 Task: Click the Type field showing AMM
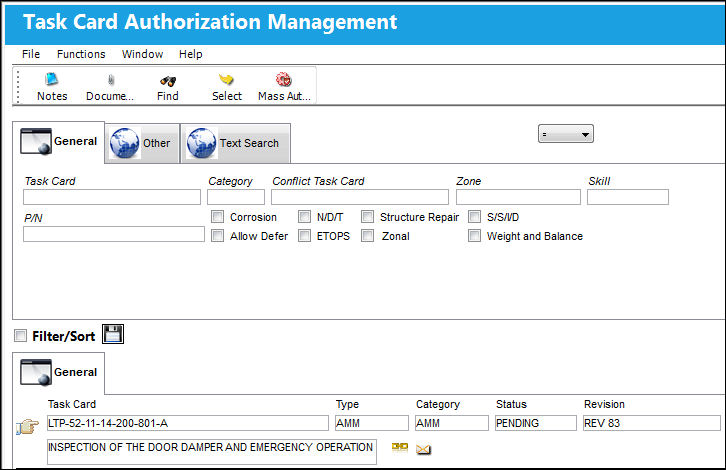click(372, 423)
